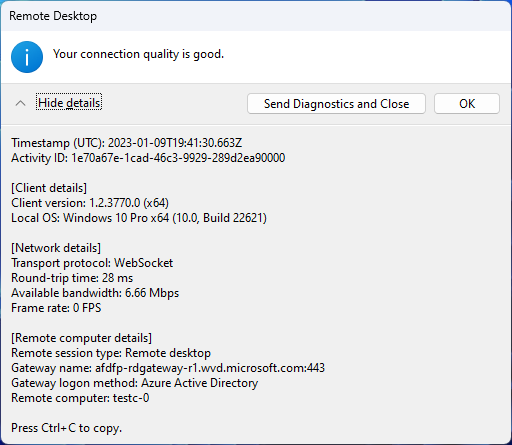Click the blue information icon

pyautogui.click(x=27, y=57)
